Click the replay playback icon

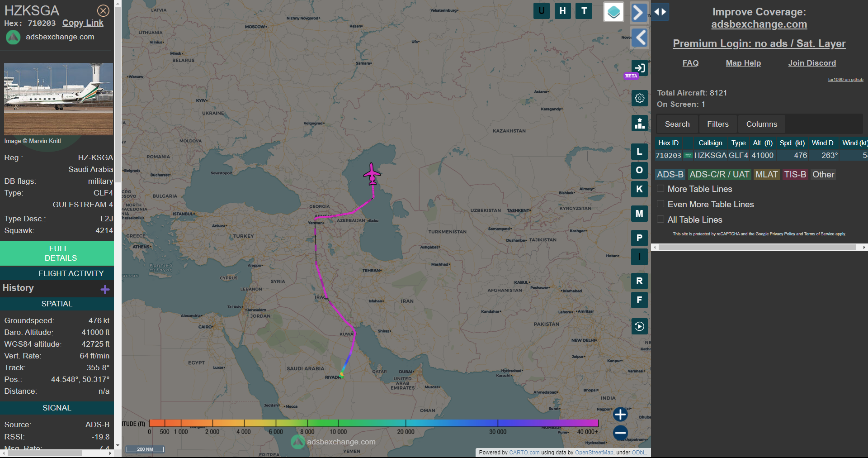click(x=639, y=326)
